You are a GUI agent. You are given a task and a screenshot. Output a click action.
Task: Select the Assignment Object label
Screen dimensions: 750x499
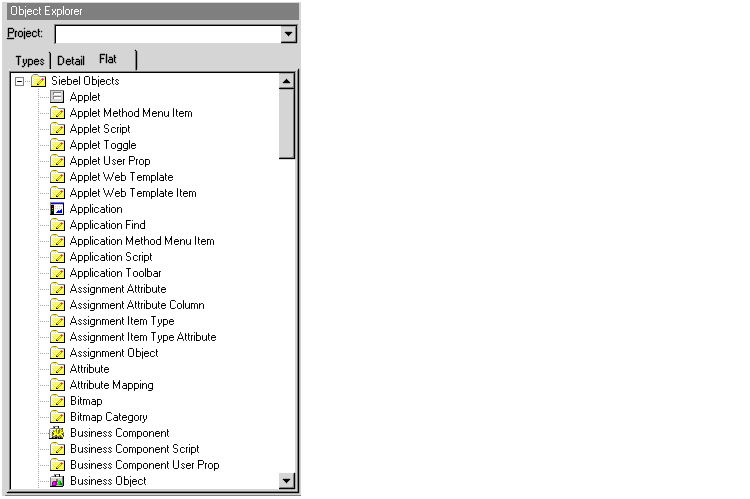point(114,353)
